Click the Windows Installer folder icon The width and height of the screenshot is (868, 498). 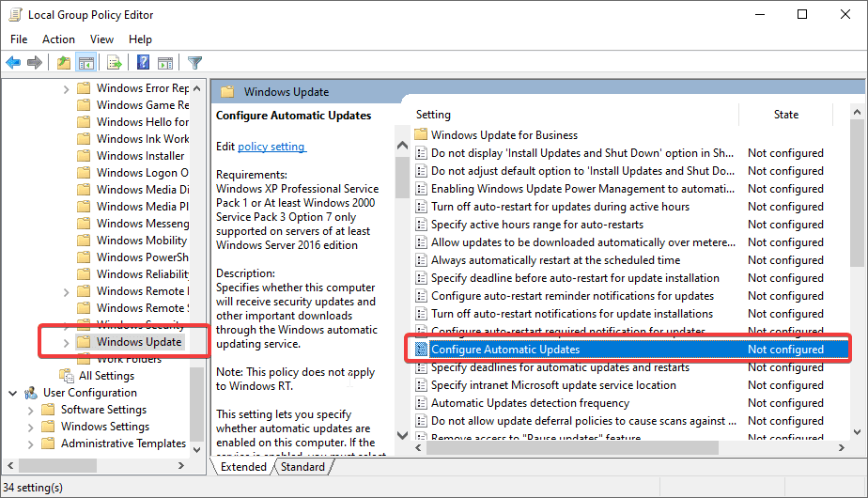(84, 156)
